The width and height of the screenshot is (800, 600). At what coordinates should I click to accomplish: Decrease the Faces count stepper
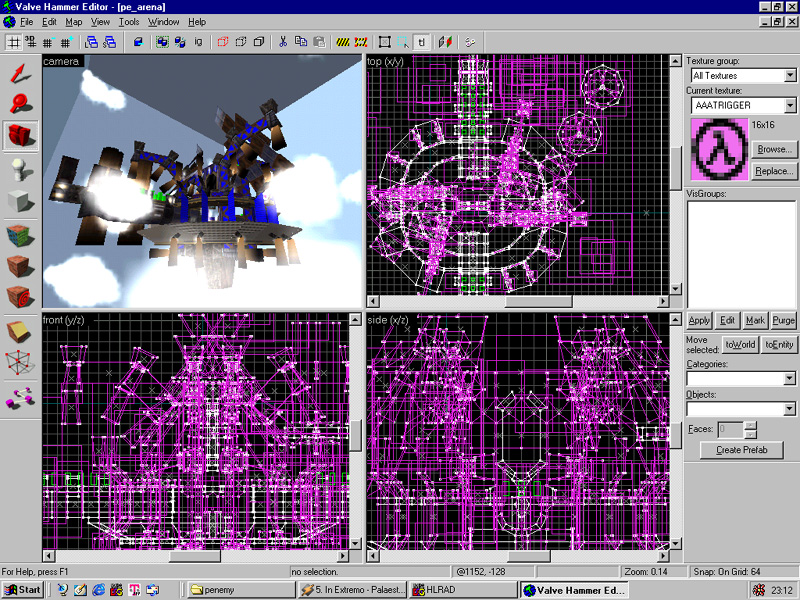750,434
